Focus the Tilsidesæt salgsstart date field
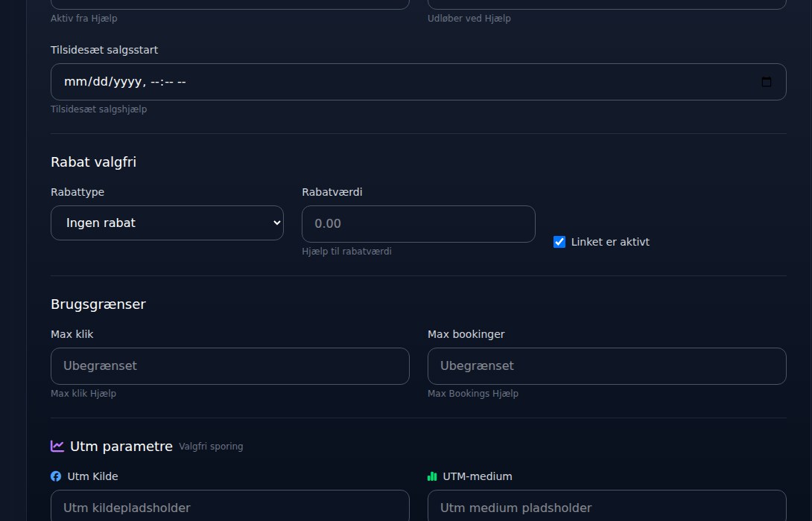 tap(419, 82)
